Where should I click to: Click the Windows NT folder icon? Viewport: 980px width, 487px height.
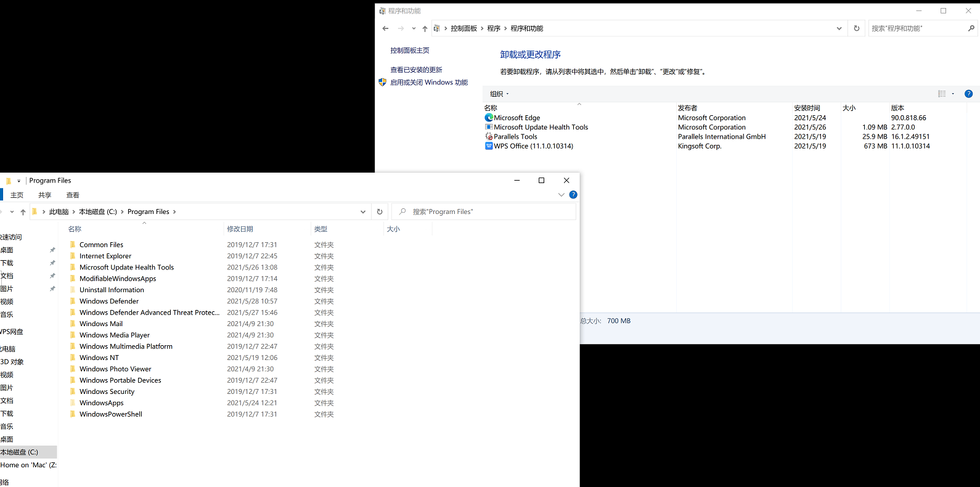tap(73, 358)
